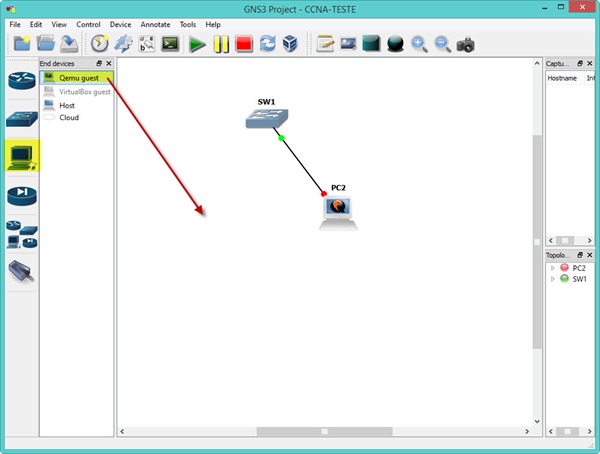Browse routers in device sidebar
The image size is (600, 454).
click(22, 80)
